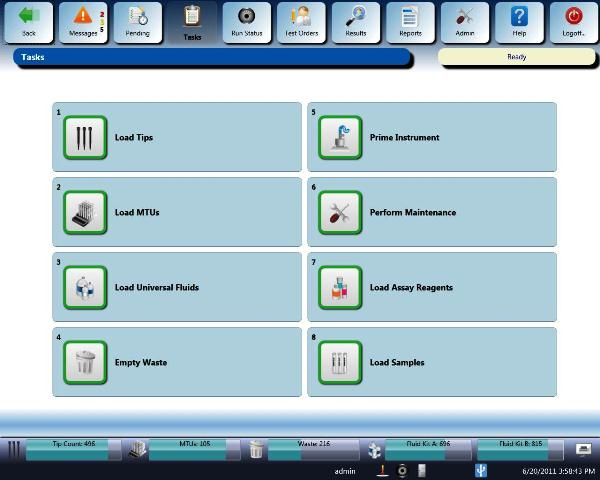The width and height of the screenshot is (600, 480).
Task: Click the Load Tips icon
Action: tap(85, 138)
